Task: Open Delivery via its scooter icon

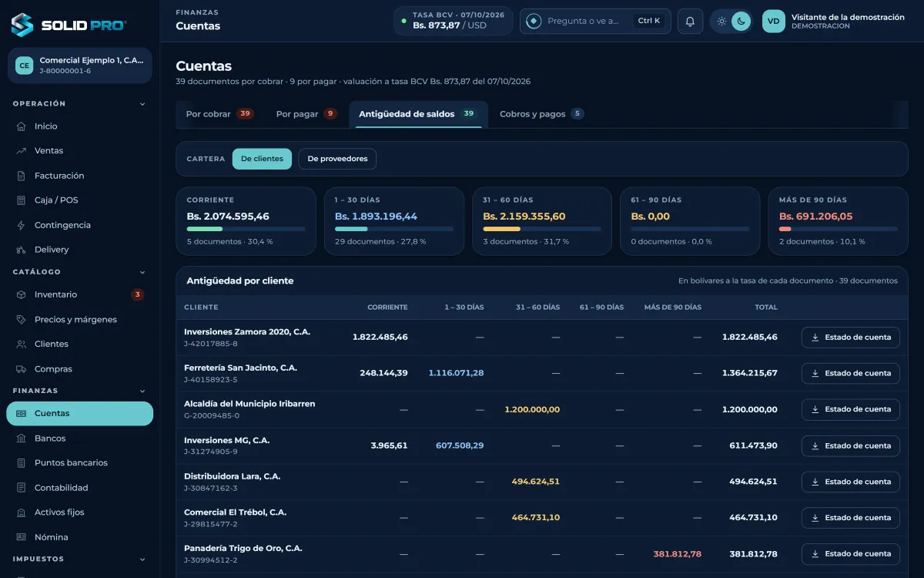Action: pyautogui.click(x=21, y=250)
